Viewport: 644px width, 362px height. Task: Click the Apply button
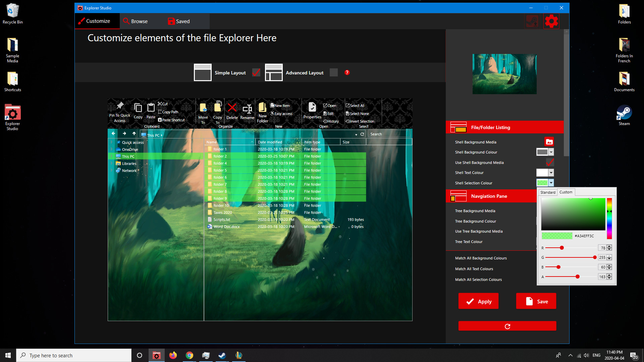478,301
